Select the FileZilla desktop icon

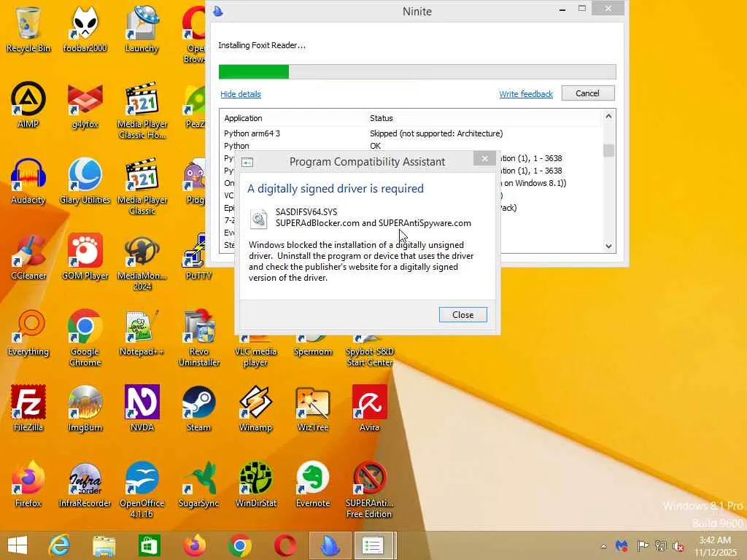coord(28,408)
